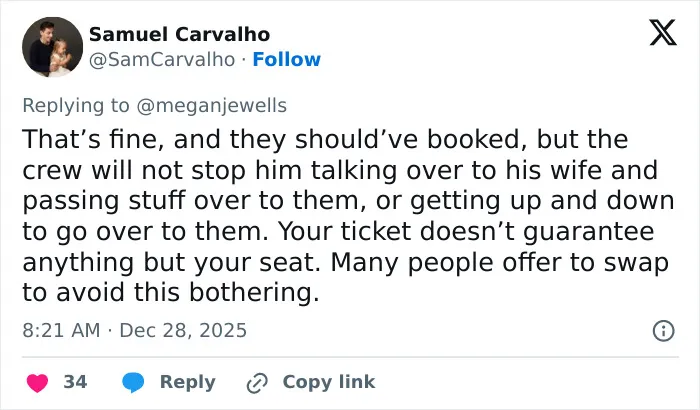This screenshot has height=410, width=700.
Task: Open Samuel Carvalho's profile picture
Action: click(x=52, y=47)
